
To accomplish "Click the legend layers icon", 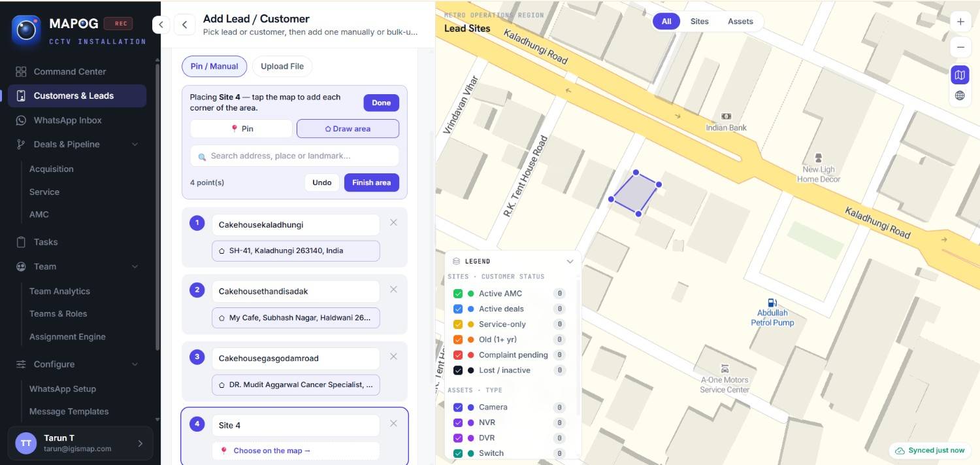I will coord(456,261).
